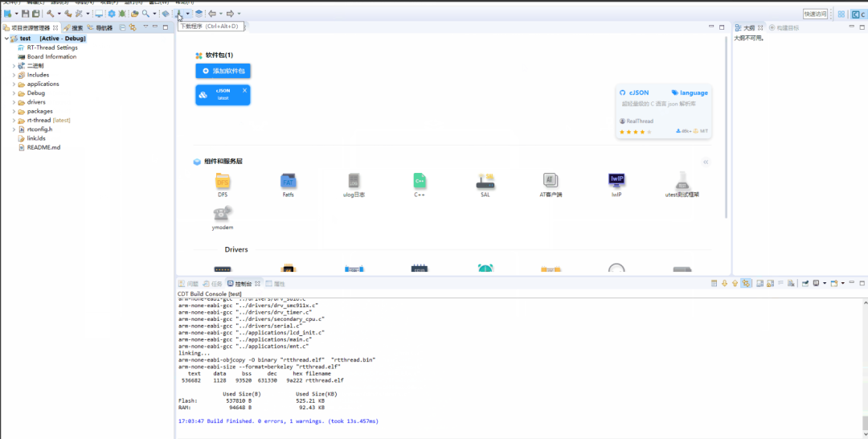
Task: Open the DFS component icon
Action: 223,181
